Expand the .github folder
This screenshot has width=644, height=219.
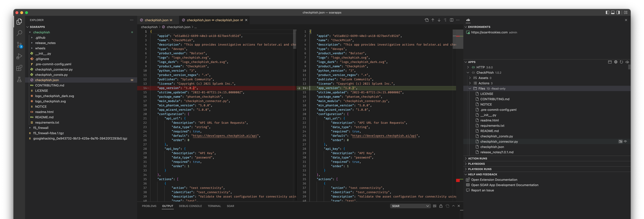pos(32,38)
